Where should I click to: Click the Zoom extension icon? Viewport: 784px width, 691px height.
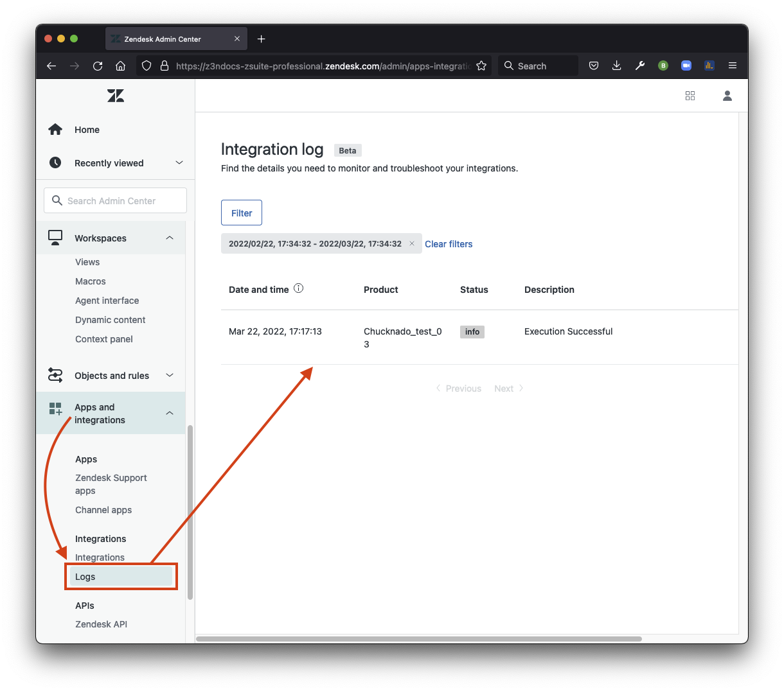click(x=686, y=66)
